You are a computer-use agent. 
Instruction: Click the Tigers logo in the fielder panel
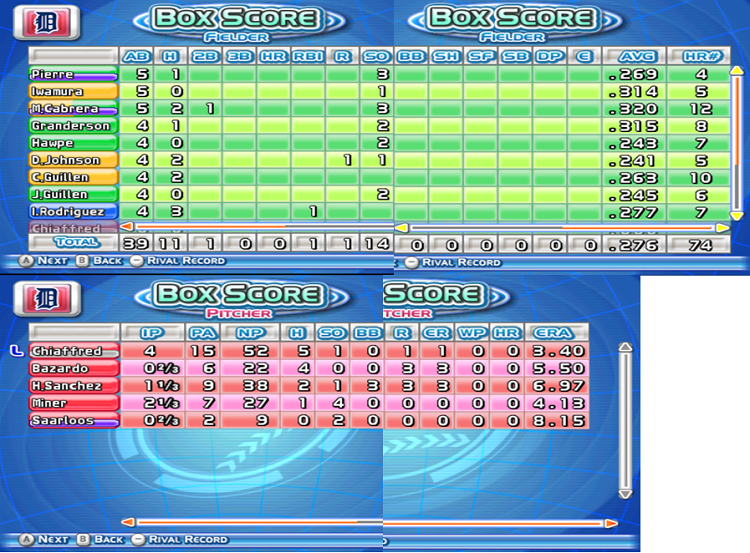47,22
